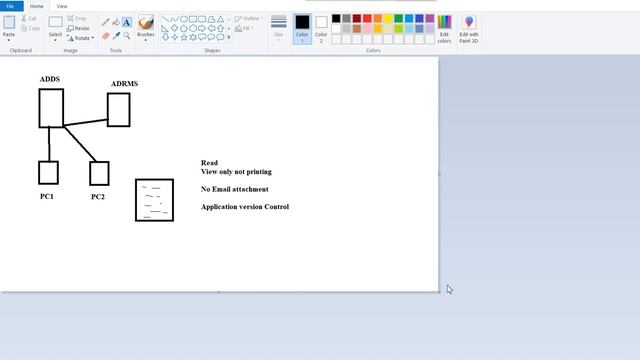This screenshot has width=640, height=360.
Task: Click the Brushes tool icon
Action: pos(146,22)
